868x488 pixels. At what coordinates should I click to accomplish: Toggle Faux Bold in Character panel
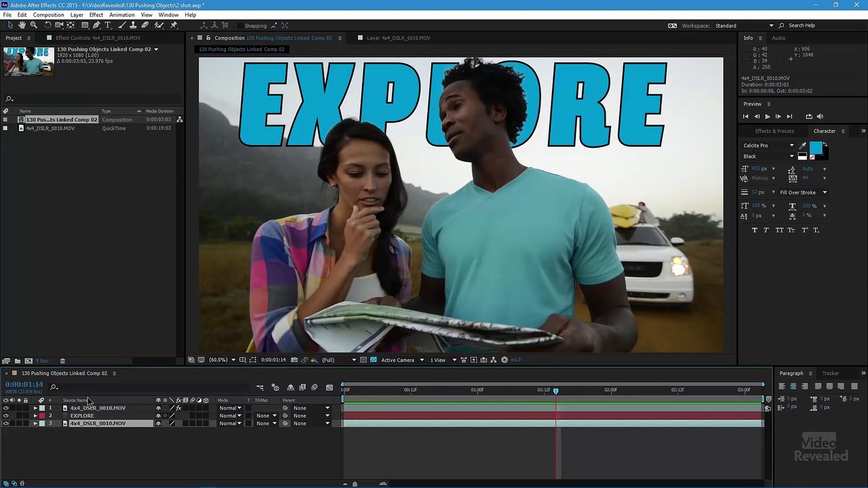coord(755,230)
